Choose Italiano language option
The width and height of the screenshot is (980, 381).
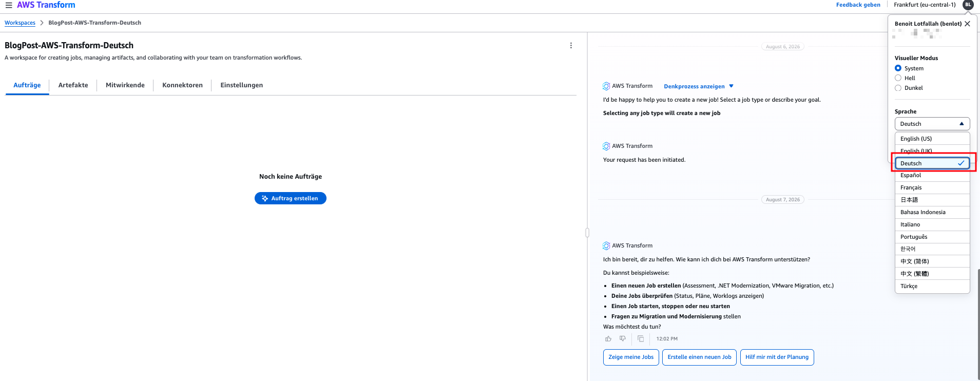coord(932,225)
